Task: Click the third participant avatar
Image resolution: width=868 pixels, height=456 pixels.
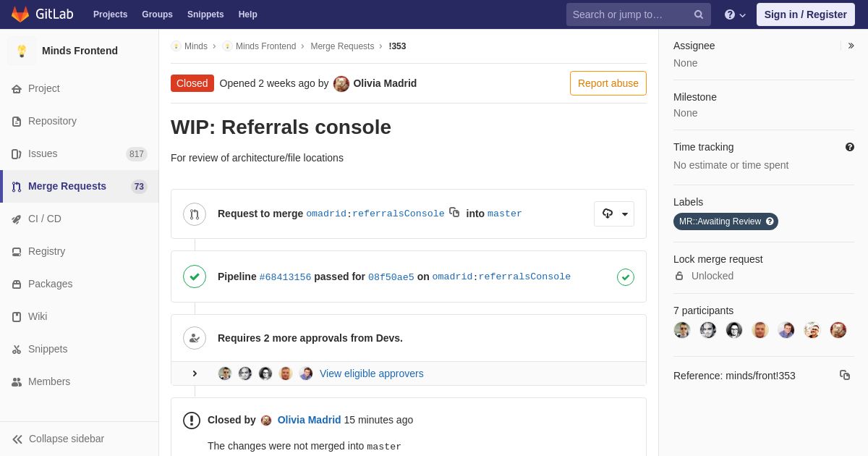Action: (734, 330)
